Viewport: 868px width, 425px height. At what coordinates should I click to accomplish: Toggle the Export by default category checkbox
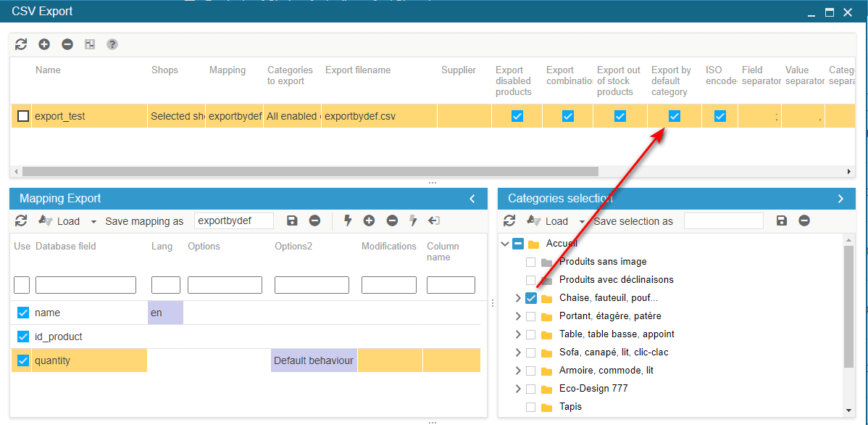click(x=674, y=116)
